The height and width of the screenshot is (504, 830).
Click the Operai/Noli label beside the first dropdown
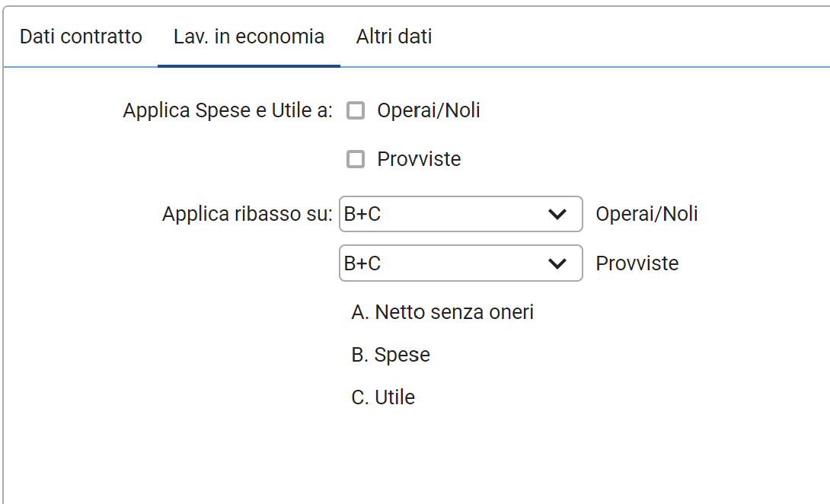646,215
